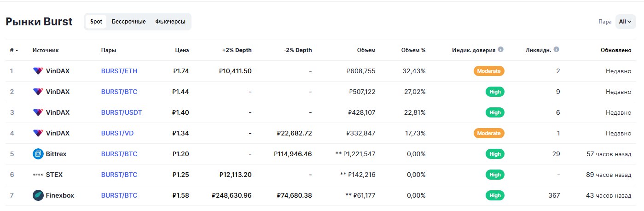Image resolution: width=644 pixels, height=211 pixels.
Task: Click the depth value ₽114,946.46
Action: (x=293, y=154)
